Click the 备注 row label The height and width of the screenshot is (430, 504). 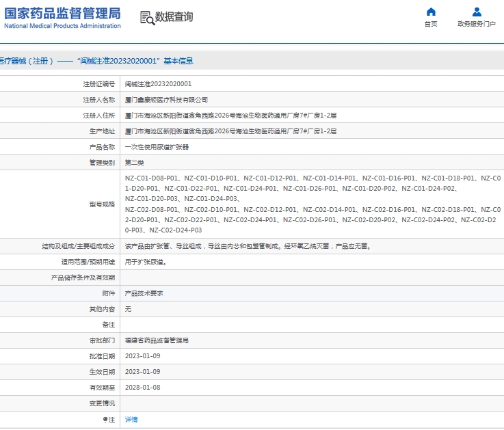[109, 325]
